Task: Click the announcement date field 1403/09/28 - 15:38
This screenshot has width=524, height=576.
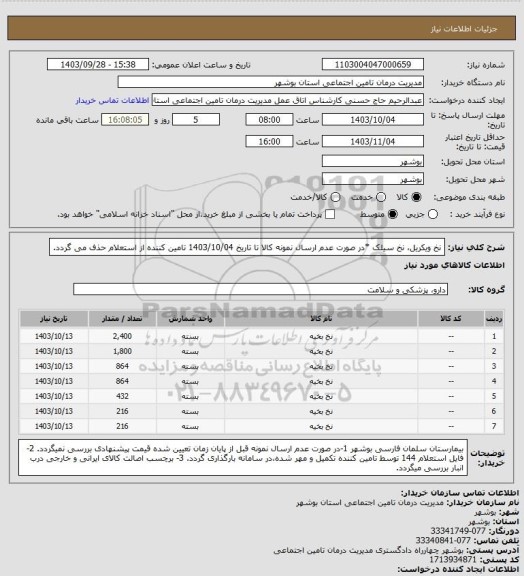Action: tap(98, 64)
